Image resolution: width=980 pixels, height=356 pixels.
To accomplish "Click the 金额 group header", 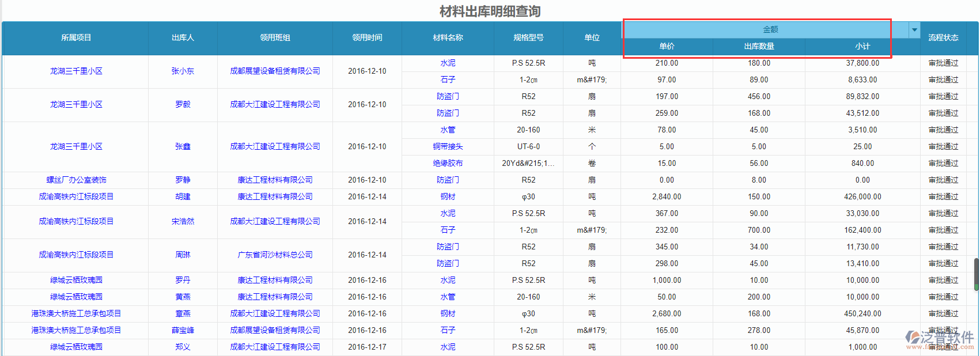I will 770,30.
